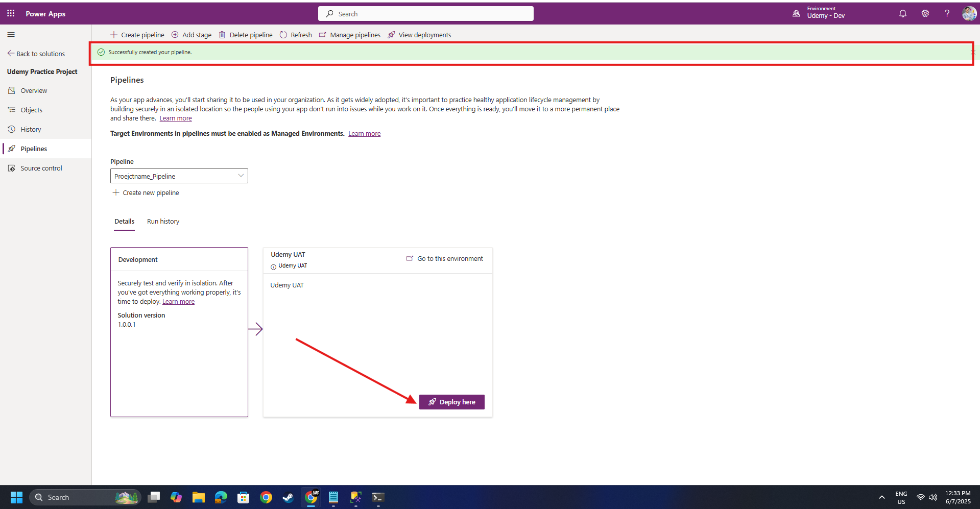Open Microsoft Edge from taskbar
The image size is (980, 509).
click(x=221, y=497)
